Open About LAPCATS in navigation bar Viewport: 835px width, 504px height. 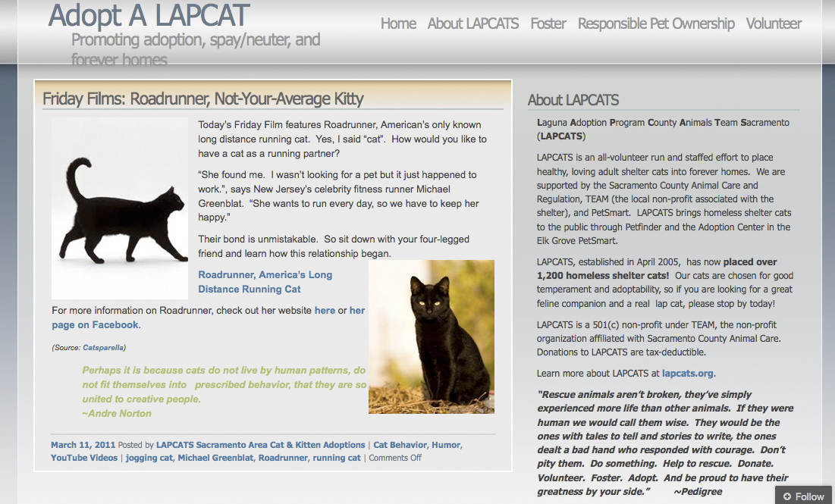tap(473, 23)
